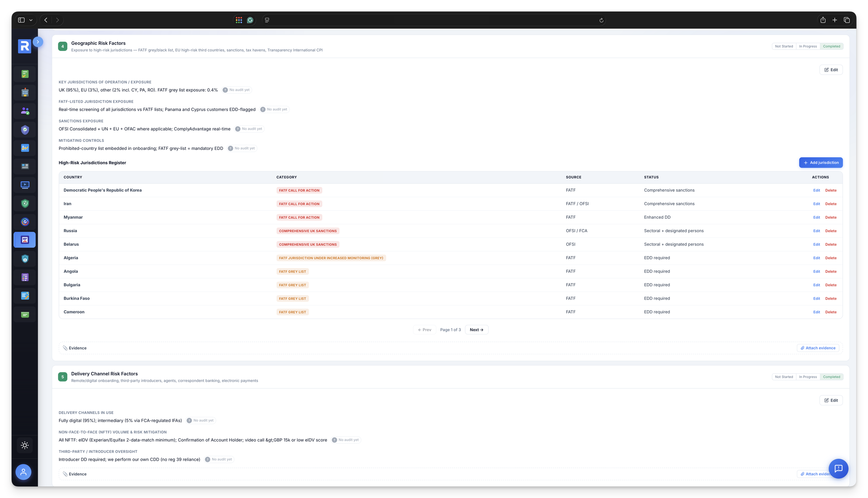
Task: Edit the Delivery Channel Risk Factors section
Action: coord(831,400)
